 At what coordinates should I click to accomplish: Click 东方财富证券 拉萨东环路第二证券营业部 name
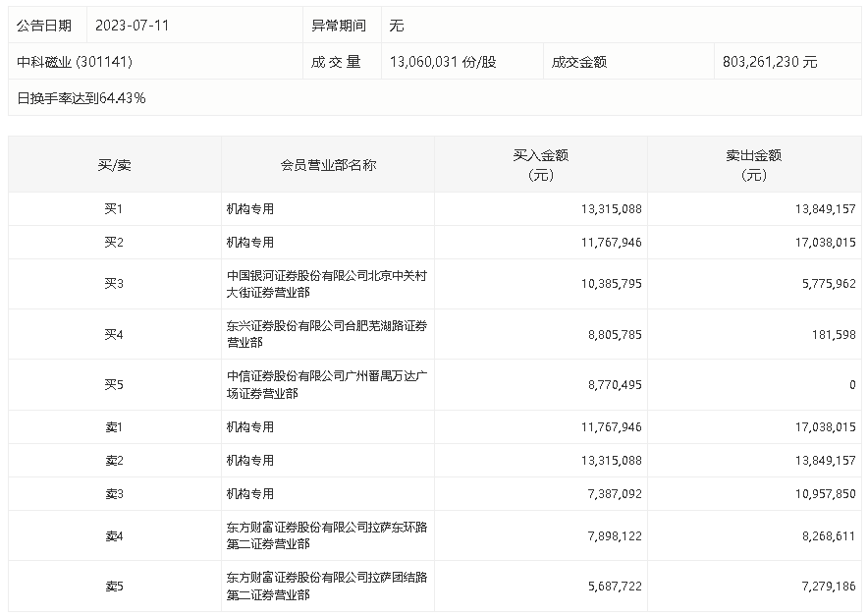[327, 535]
